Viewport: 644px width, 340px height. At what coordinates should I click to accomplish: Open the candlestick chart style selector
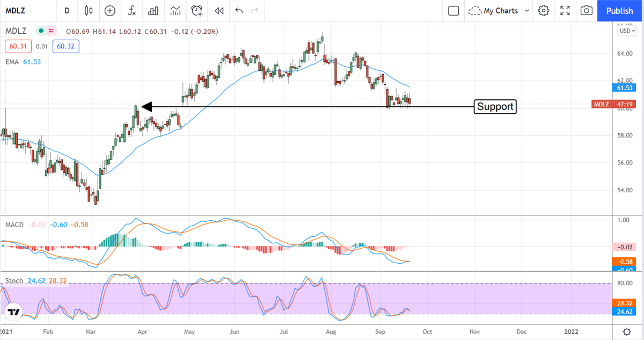89,10
